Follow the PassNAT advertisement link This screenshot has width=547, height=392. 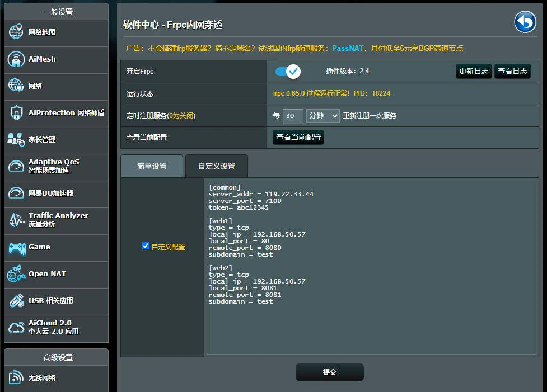point(348,48)
